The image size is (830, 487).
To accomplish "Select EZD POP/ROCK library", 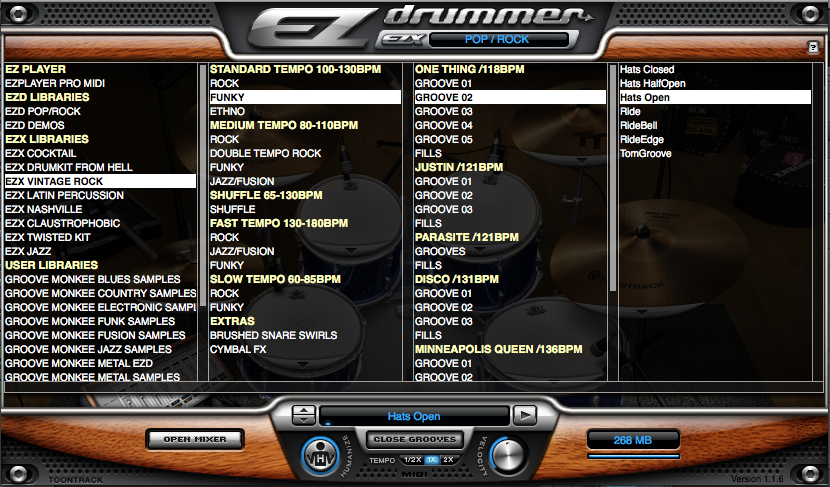I will [x=100, y=111].
